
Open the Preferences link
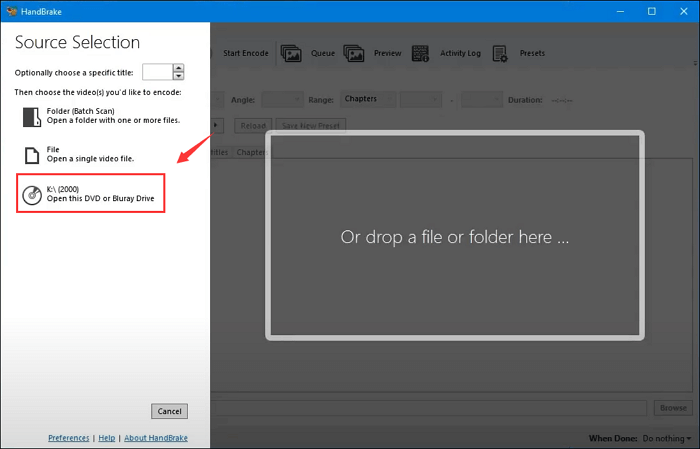[68, 438]
